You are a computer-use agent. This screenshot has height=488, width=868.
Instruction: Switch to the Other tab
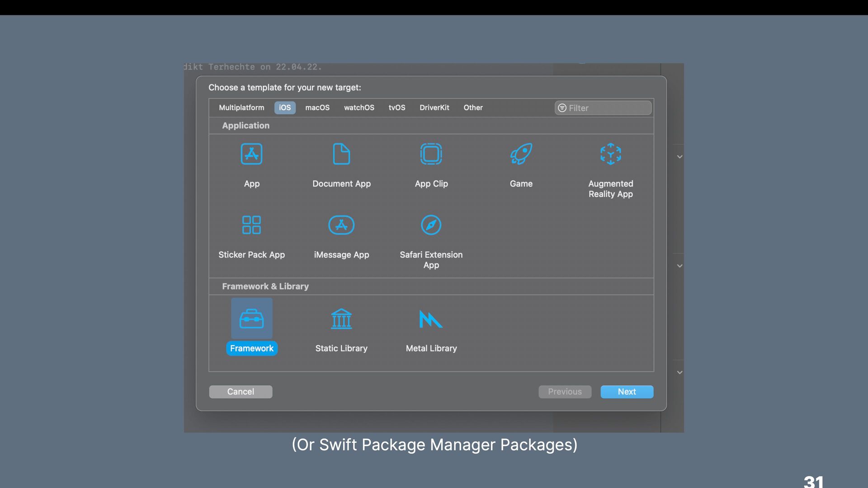pos(473,108)
